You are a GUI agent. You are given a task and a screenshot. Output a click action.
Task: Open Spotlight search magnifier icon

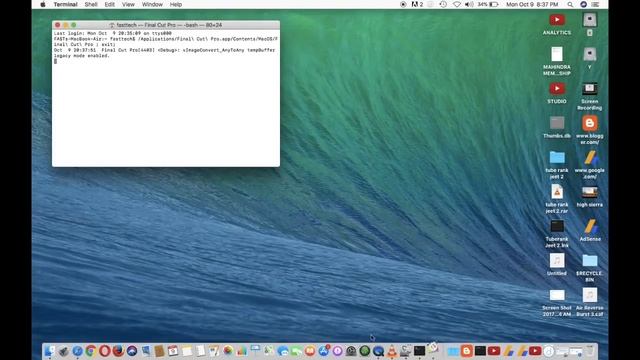click(570, 4)
